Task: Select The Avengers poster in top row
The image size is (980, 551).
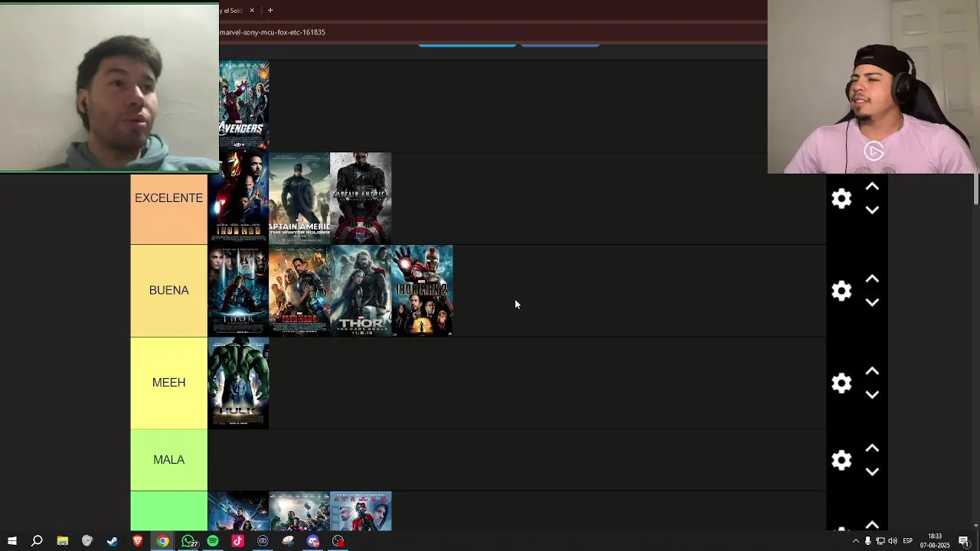Action: coord(243,106)
